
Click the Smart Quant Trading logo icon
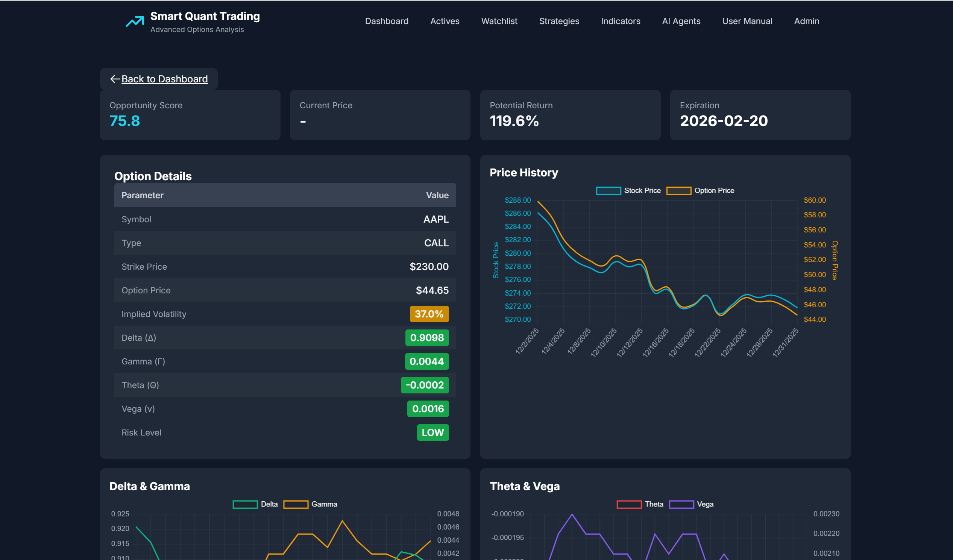click(x=135, y=21)
